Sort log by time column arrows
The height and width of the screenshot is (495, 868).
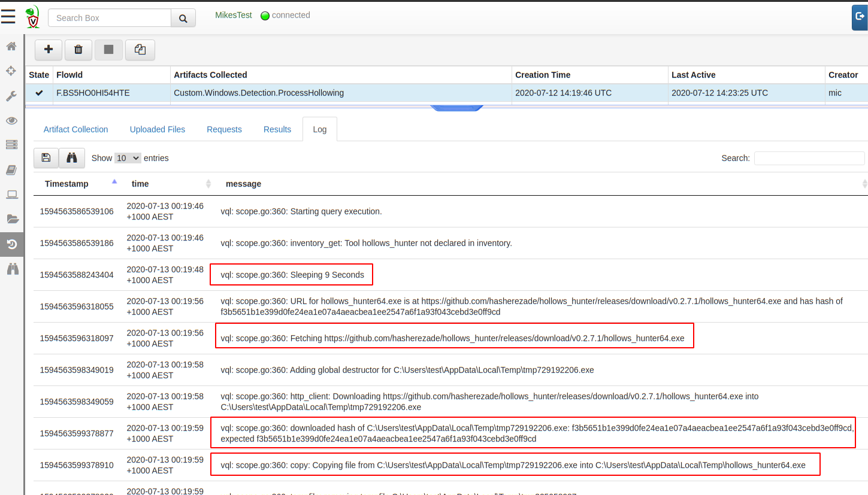tap(208, 184)
